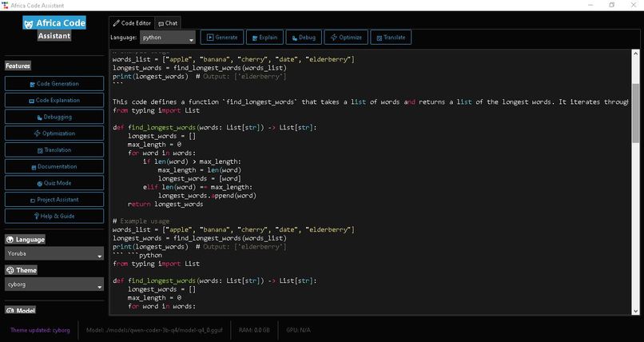644x342 pixels.
Task: Click the Features heading label
Action: pyautogui.click(x=18, y=66)
